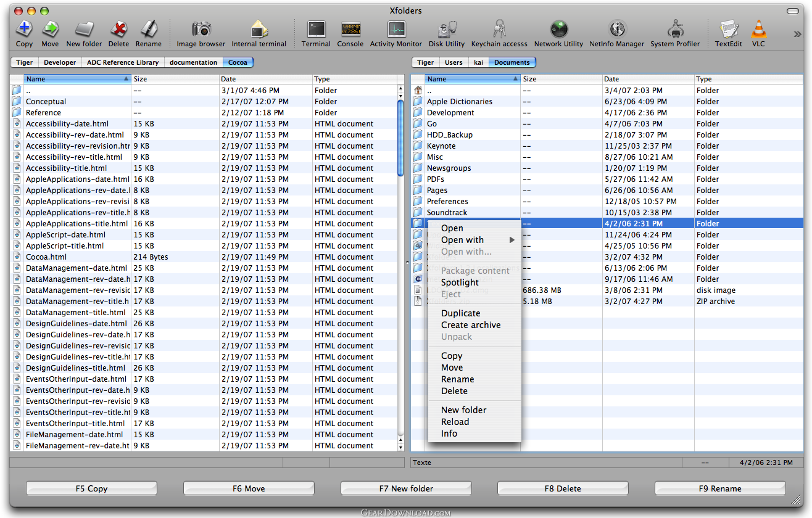Click the F7 New folder button
812x518 pixels.
coord(406,488)
